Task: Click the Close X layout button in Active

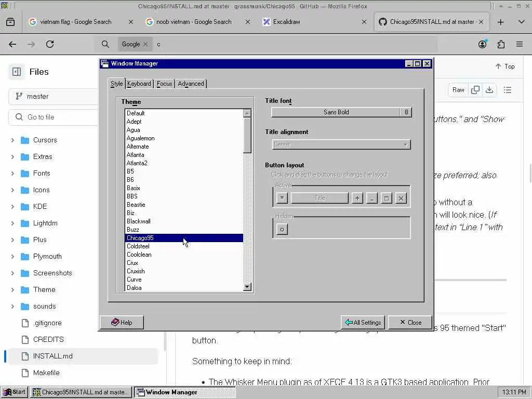Action: tap(401, 198)
